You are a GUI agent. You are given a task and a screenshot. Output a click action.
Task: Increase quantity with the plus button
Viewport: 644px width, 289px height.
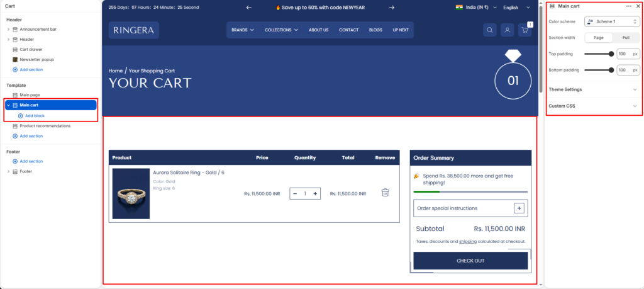point(316,193)
